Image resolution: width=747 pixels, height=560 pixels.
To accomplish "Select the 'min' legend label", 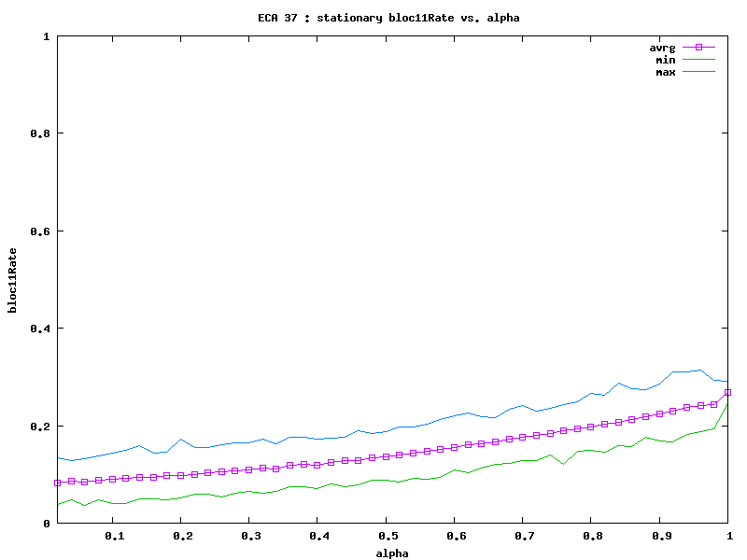I will (x=666, y=59).
